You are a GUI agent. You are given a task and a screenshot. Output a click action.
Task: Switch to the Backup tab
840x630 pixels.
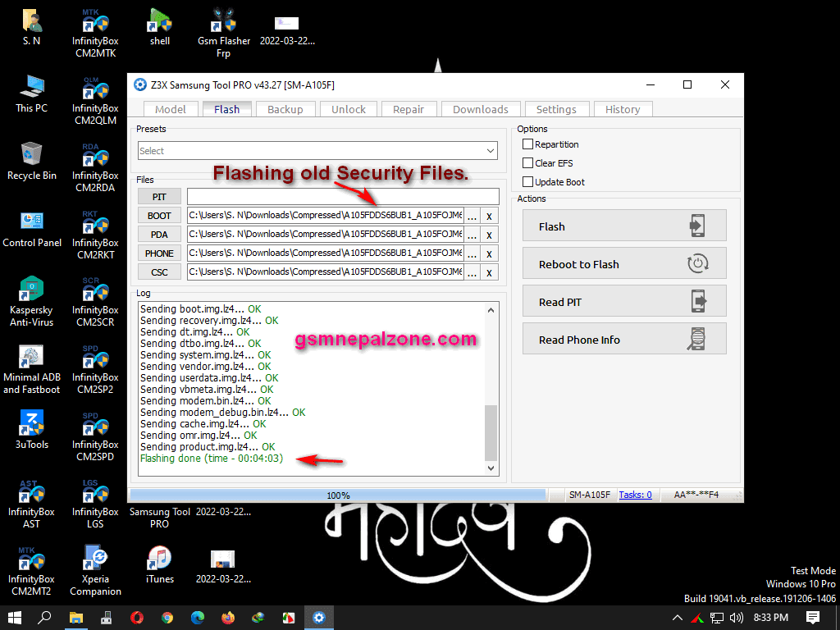[285, 109]
